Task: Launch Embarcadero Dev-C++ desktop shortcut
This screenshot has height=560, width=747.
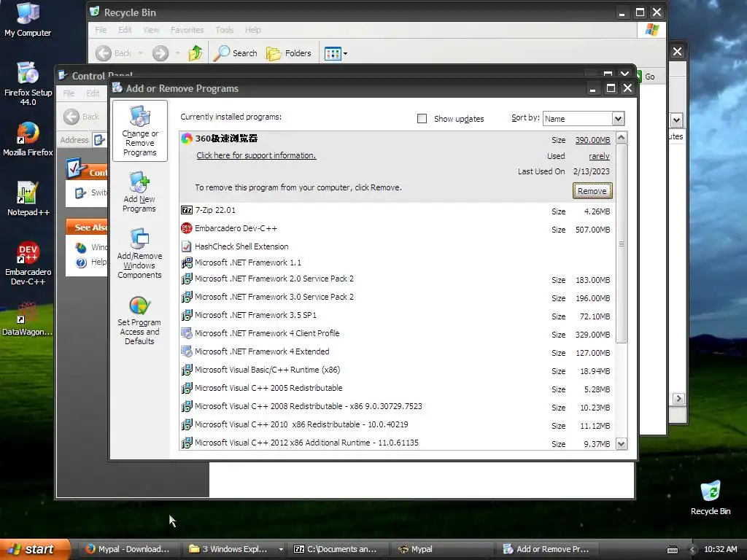Action: [x=28, y=262]
